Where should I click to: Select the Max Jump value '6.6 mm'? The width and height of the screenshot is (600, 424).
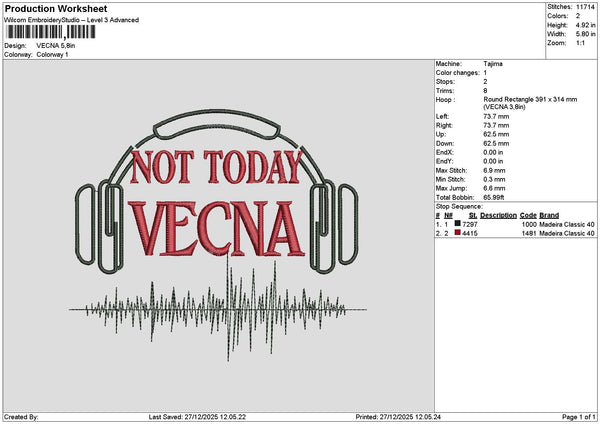(x=494, y=188)
